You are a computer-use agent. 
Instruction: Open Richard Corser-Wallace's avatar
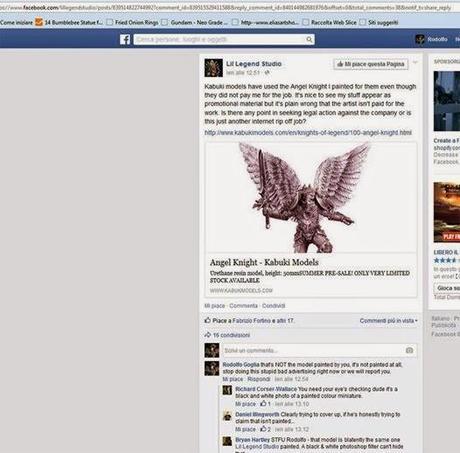click(x=227, y=390)
